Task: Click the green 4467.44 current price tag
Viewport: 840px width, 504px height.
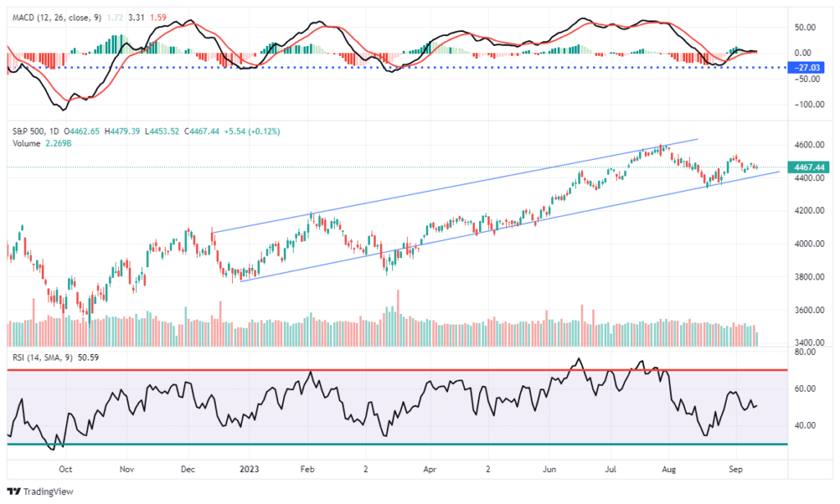Action: pyautogui.click(x=809, y=167)
